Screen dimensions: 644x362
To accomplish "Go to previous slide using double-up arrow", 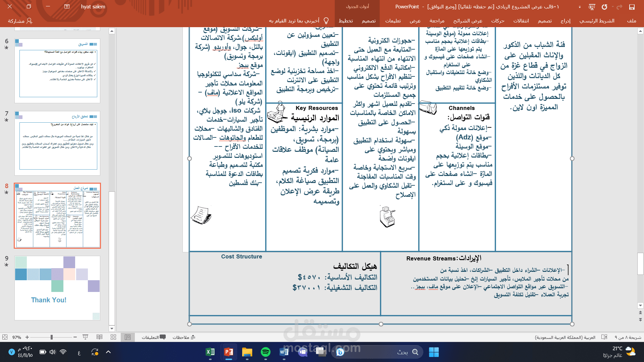I will coord(640,312).
